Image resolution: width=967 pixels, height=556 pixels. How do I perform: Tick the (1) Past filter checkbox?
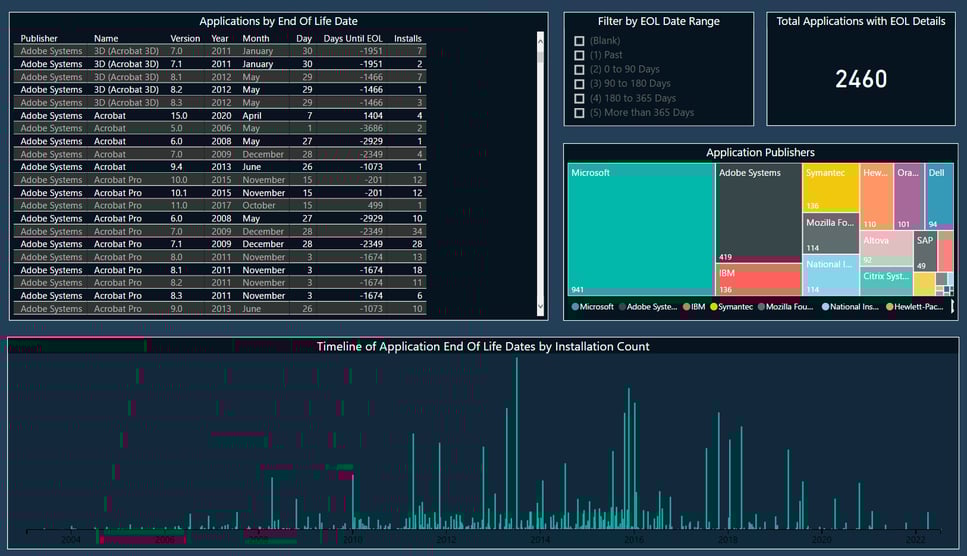(x=579, y=55)
